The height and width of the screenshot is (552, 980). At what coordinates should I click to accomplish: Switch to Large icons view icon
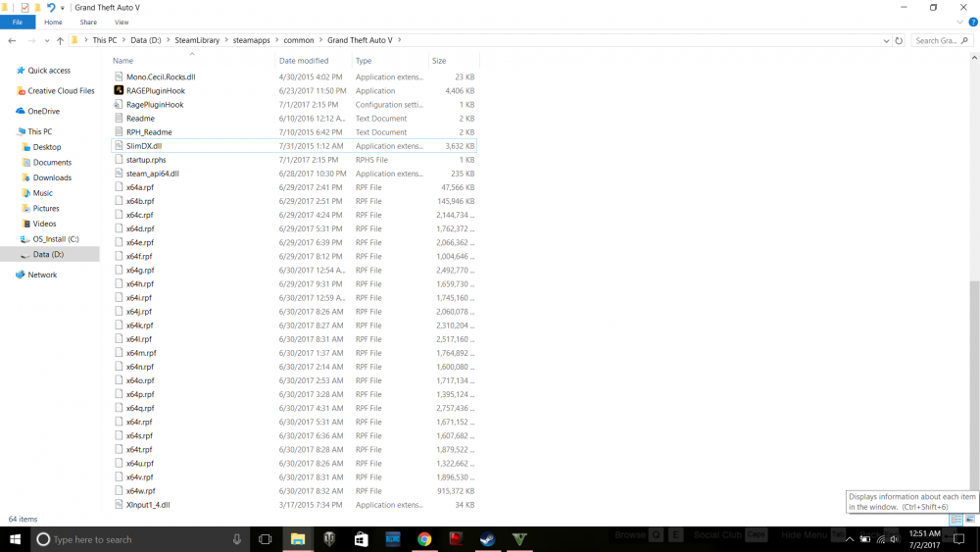pos(970,519)
